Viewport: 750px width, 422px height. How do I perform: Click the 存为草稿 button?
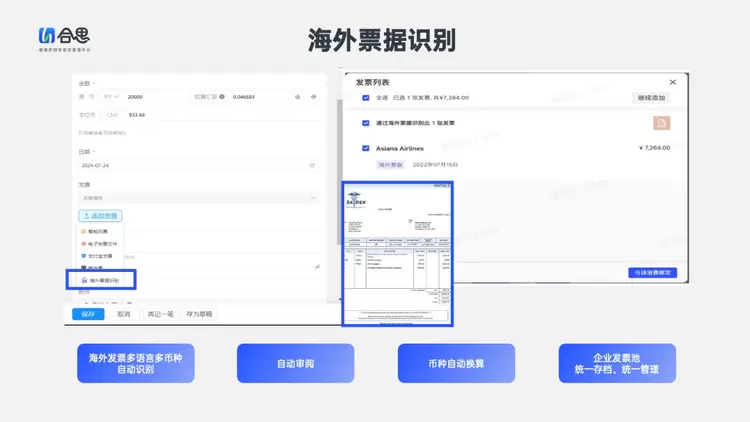click(x=199, y=314)
